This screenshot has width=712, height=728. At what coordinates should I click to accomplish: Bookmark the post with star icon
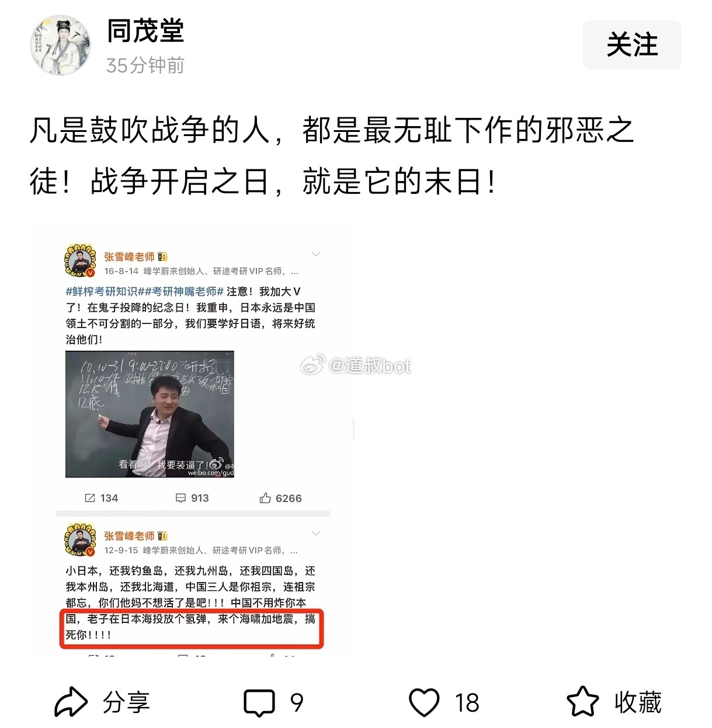pos(582,702)
